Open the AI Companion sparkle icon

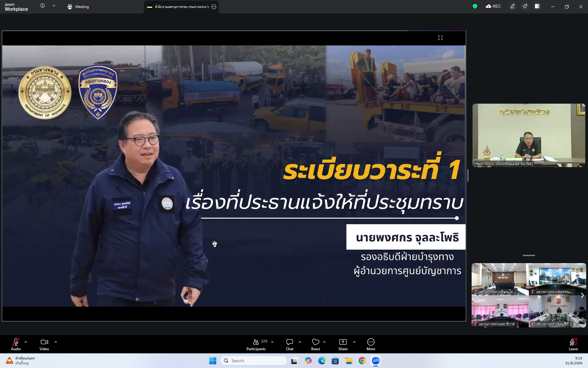(525, 6)
